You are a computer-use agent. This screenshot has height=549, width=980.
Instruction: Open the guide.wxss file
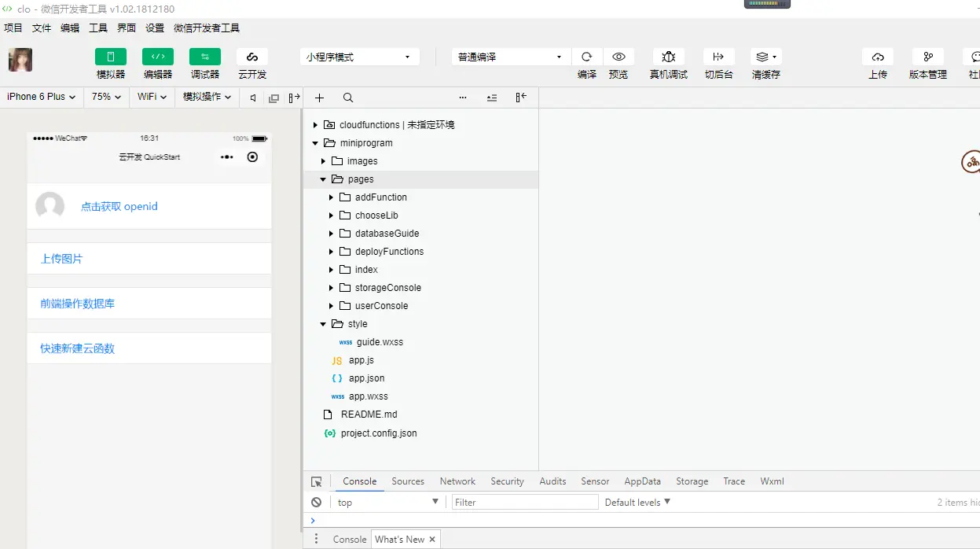[x=380, y=342]
